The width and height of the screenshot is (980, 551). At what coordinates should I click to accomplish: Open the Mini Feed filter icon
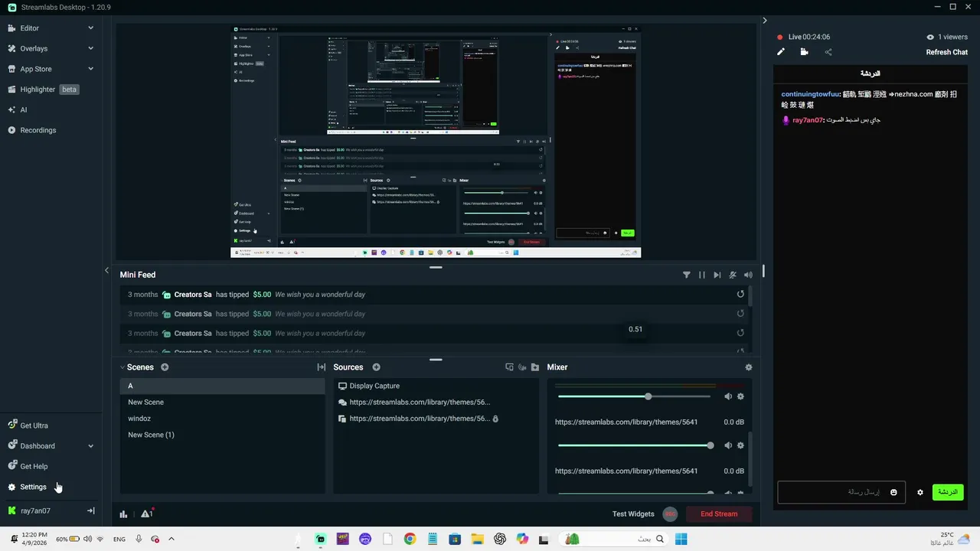[x=686, y=275]
